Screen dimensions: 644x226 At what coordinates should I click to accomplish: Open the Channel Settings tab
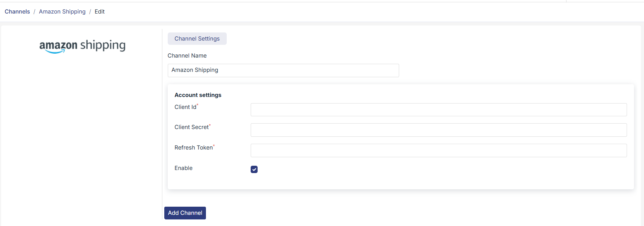[x=197, y=39]
